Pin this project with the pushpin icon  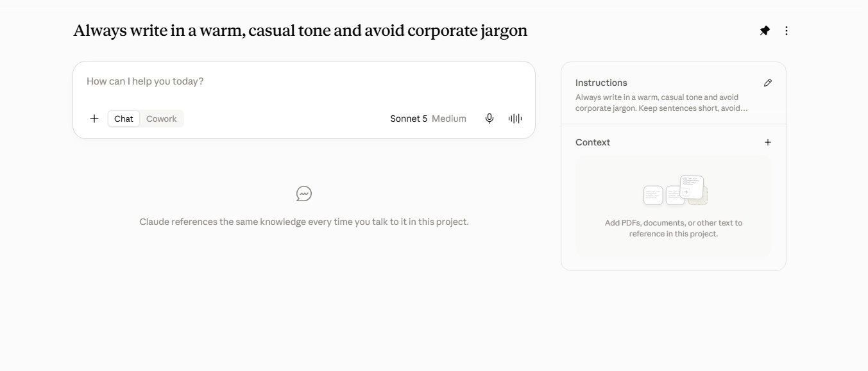[x=765, y=31]
